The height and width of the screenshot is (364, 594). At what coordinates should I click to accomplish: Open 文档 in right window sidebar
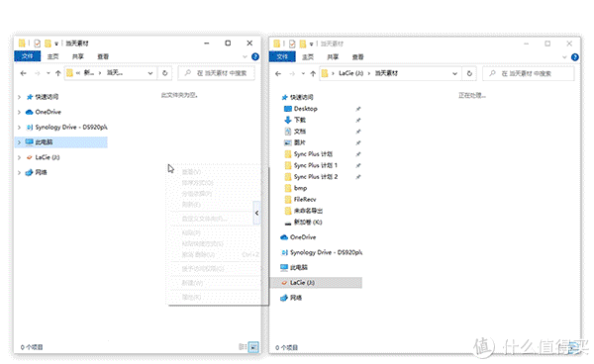tap(295, 132)
